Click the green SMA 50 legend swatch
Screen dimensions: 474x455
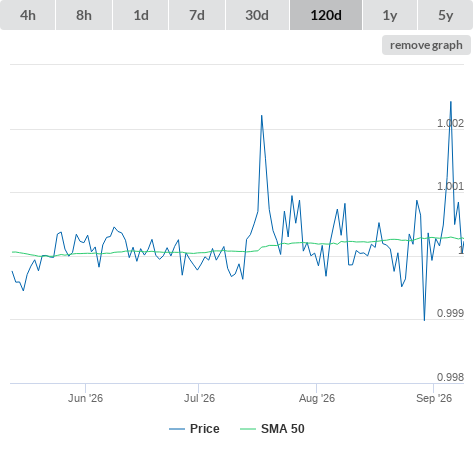(248, 429)
